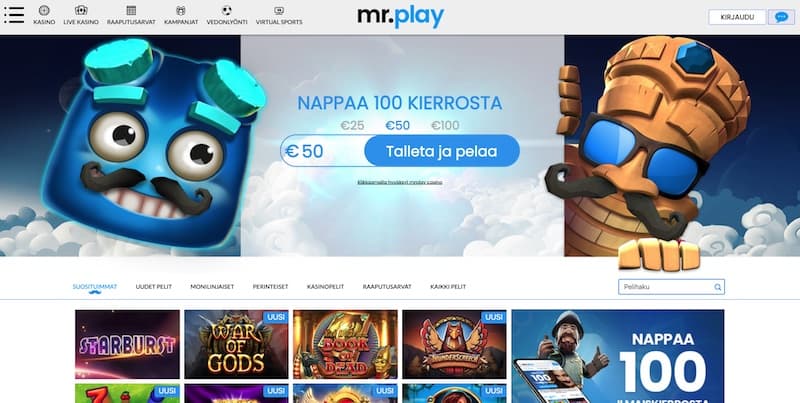Open the Kampanjat icon
The image size is (800, 403).
(x=181, y=10)
